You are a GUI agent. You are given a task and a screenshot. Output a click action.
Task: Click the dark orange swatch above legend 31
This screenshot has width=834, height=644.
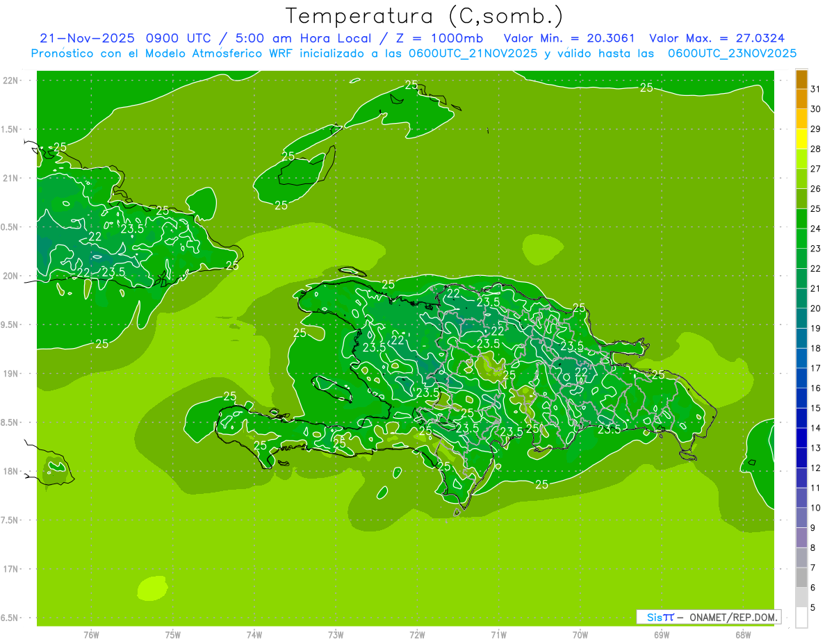[801, 79]
